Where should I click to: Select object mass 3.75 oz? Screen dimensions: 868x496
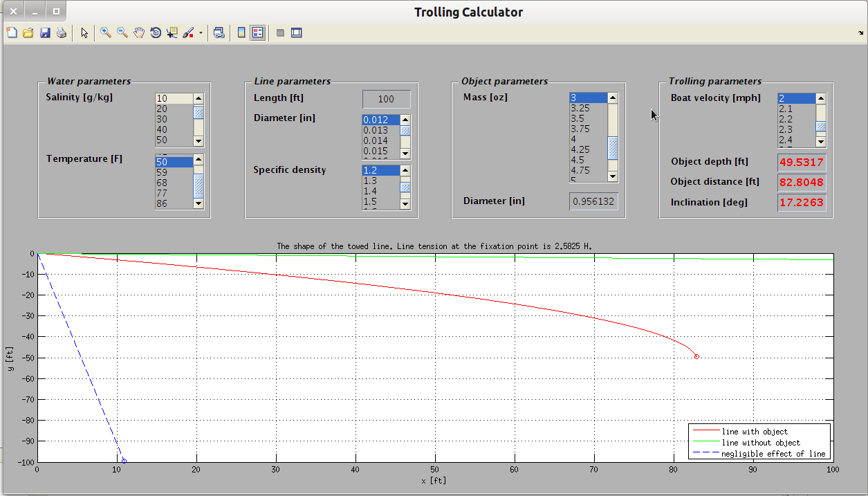(x=588, y=129)
